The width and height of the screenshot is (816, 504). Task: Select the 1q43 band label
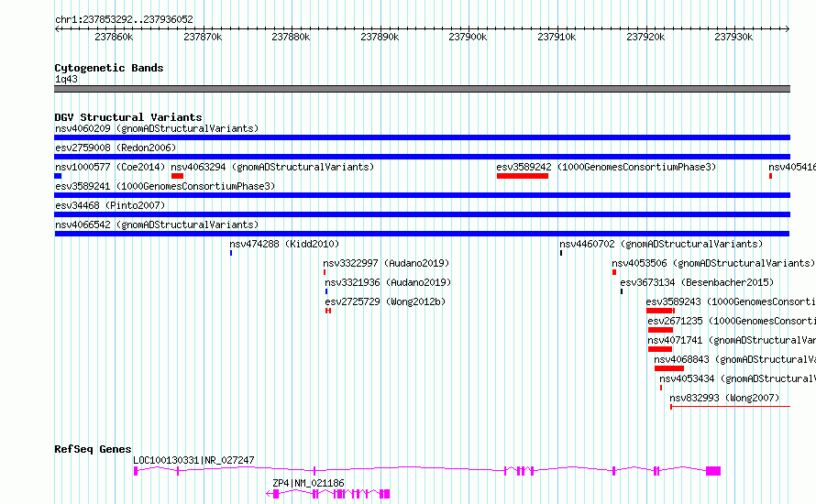click(66, 79)
